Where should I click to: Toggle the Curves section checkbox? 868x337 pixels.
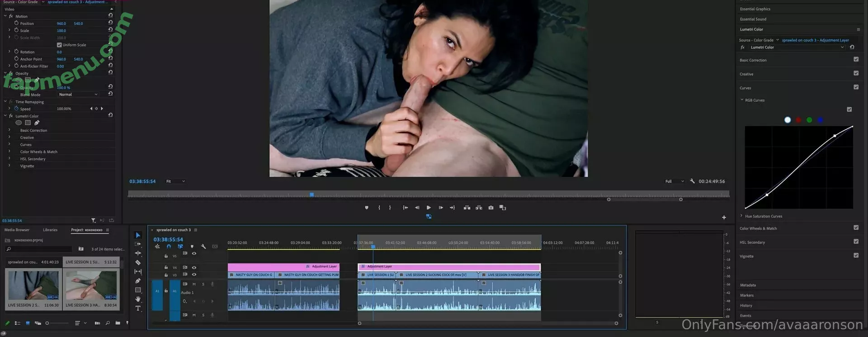[856, 87]
